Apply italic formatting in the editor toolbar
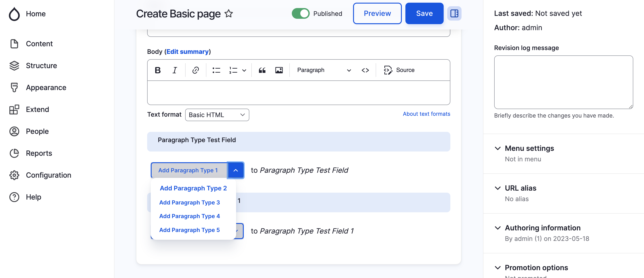This screenshot has height=278, width=644. (174, 70)
